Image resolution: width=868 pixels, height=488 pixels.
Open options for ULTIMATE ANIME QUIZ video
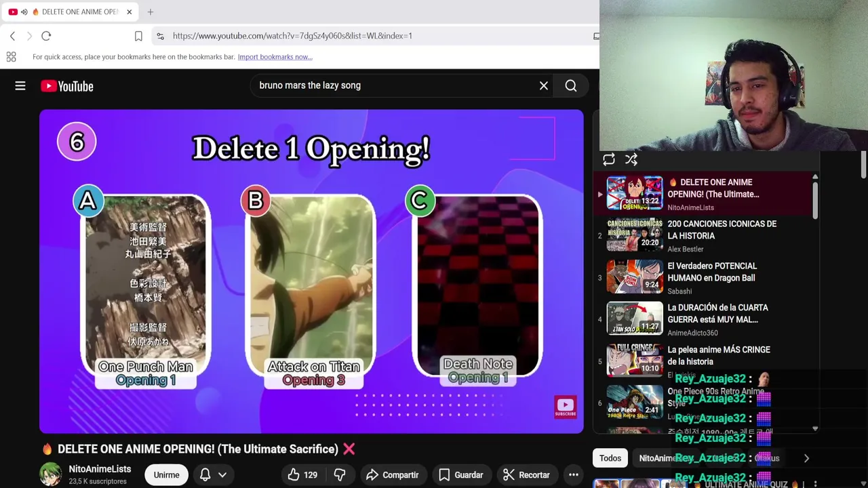(815, 485)
